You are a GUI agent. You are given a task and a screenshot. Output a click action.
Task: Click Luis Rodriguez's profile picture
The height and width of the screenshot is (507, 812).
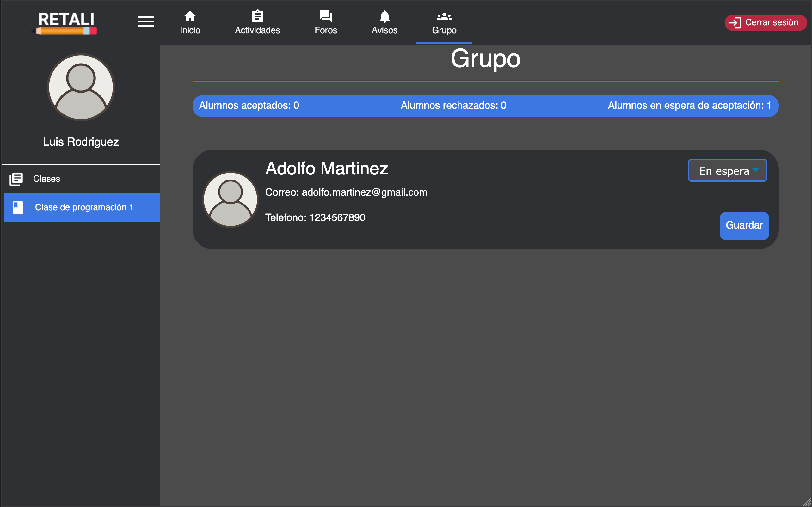81,87
